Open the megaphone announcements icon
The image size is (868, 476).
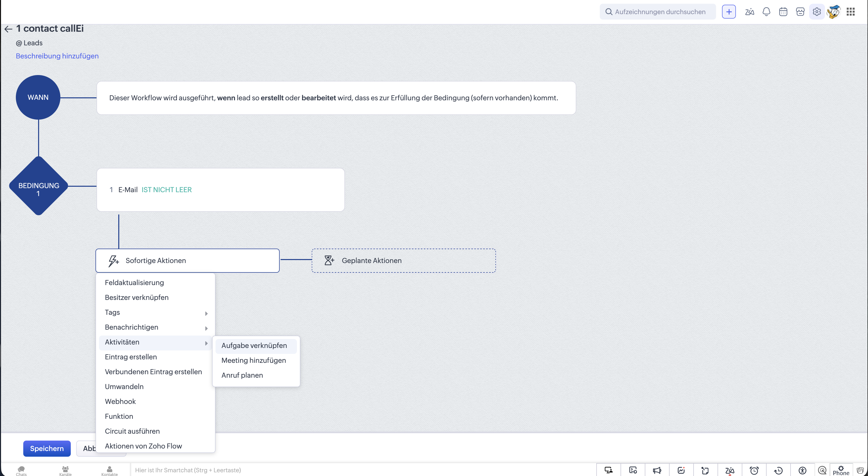click(657, 470)
